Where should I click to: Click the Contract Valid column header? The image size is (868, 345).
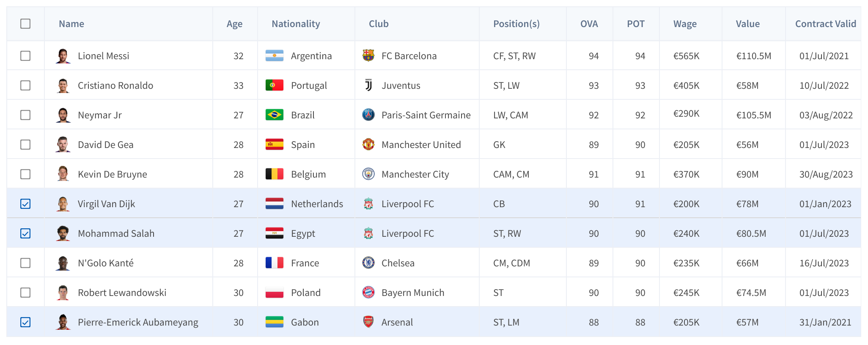pyautogui.click(x=825, y=24)
